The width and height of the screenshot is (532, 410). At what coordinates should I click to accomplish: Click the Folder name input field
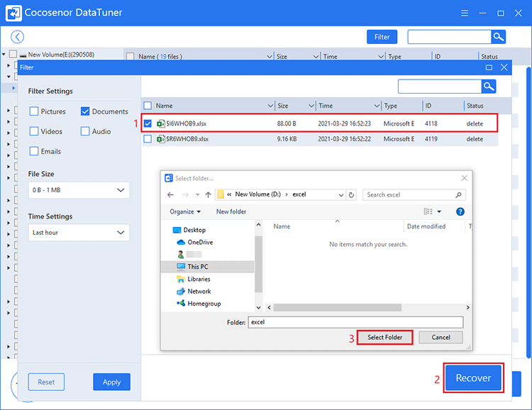click(355, 322)
